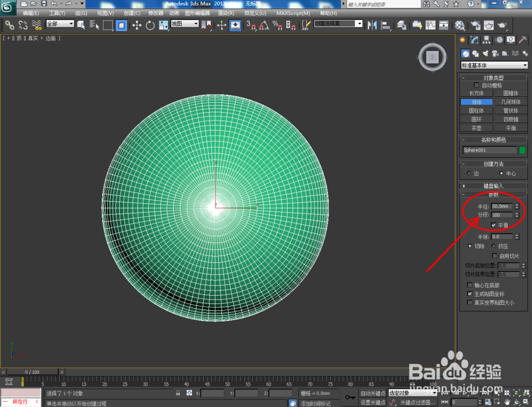Activate the Select and Scale tool
Viewport: 532px width, 407px height.
point(163,25)
